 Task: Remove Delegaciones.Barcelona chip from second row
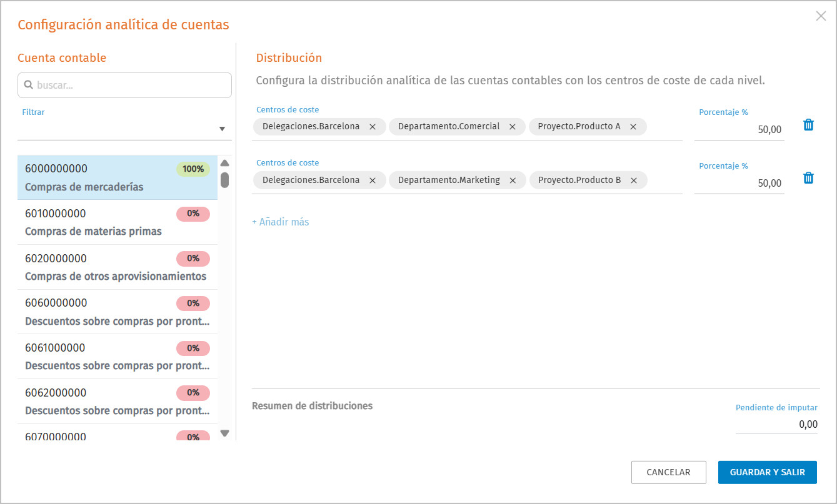pyautogui.click(x=373, y=180)
